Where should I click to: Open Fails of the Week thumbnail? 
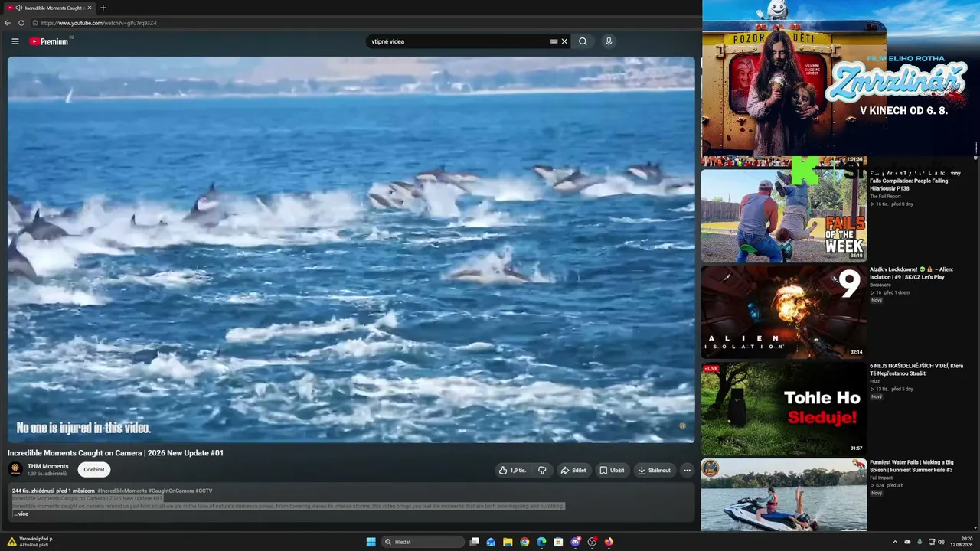[x=784, y=215]
